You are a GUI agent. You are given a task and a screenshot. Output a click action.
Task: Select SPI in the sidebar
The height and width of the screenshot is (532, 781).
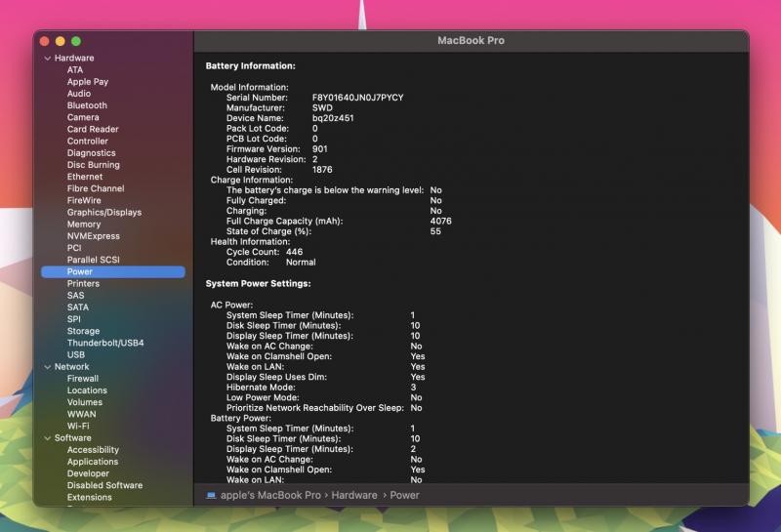coord(74,319)
